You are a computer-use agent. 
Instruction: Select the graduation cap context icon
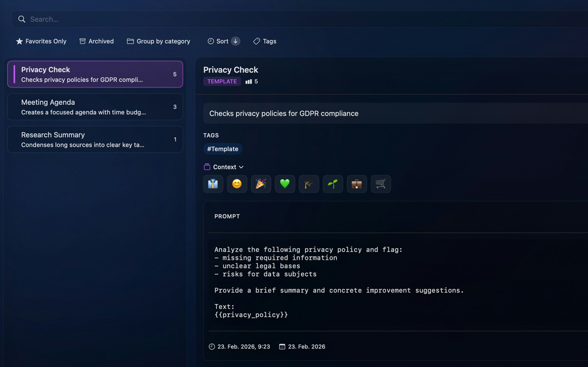309,184
